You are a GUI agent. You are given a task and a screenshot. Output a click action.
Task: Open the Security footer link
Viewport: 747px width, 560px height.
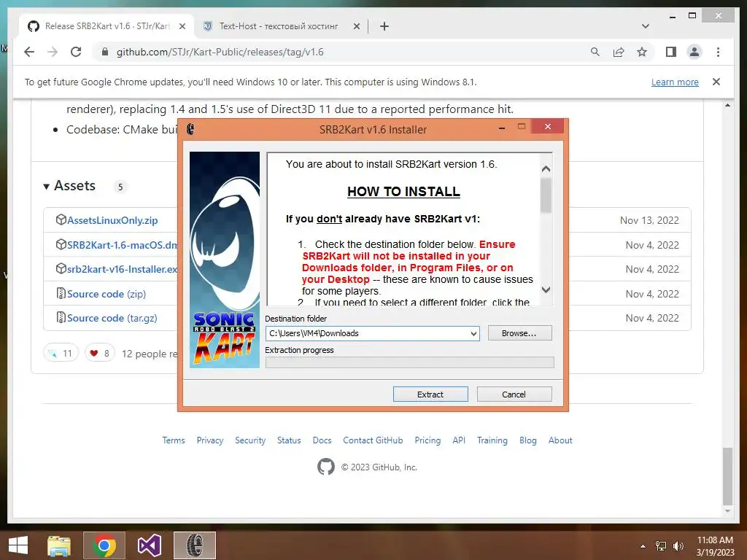tap(250, 440)
